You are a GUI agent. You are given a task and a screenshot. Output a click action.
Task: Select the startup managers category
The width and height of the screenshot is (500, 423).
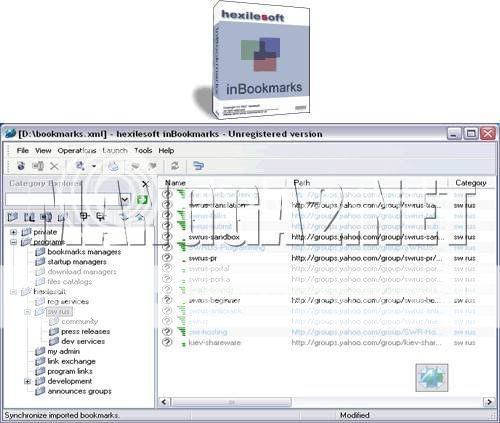[x=77, y=262]
